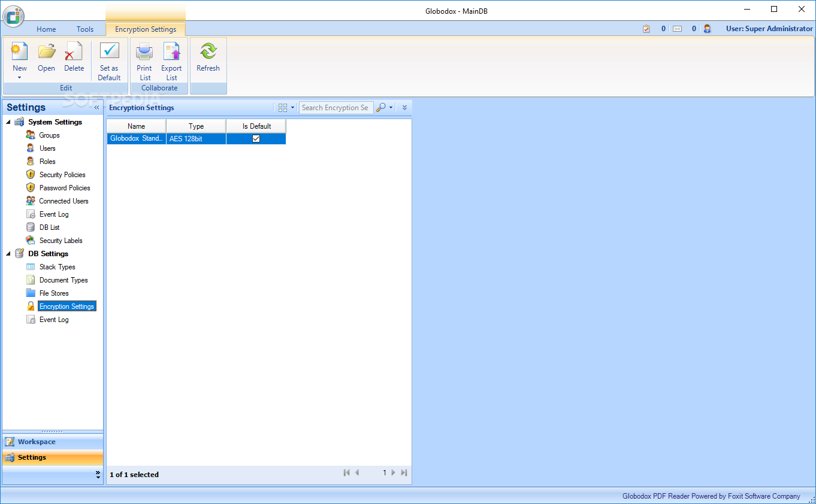Go to previous page of list
Image resolution: width=816 pixels, height=504 pixels.
(x=357, y=473)
